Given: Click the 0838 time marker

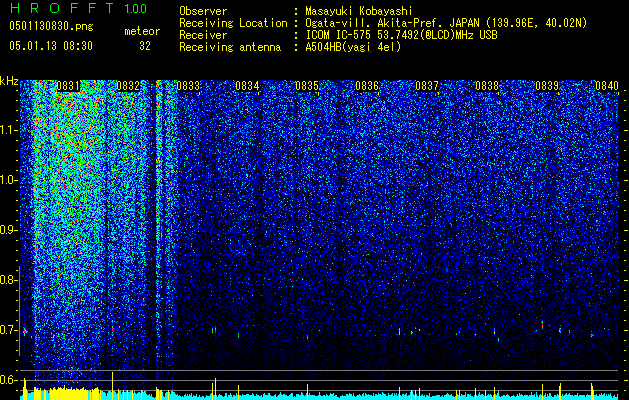Looking at the screenshot, I should coord(487,86).
